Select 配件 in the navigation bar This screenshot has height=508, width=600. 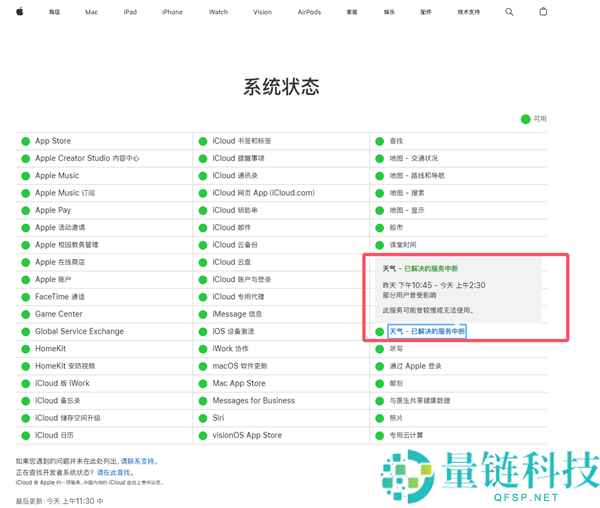[x=426, y=12]
